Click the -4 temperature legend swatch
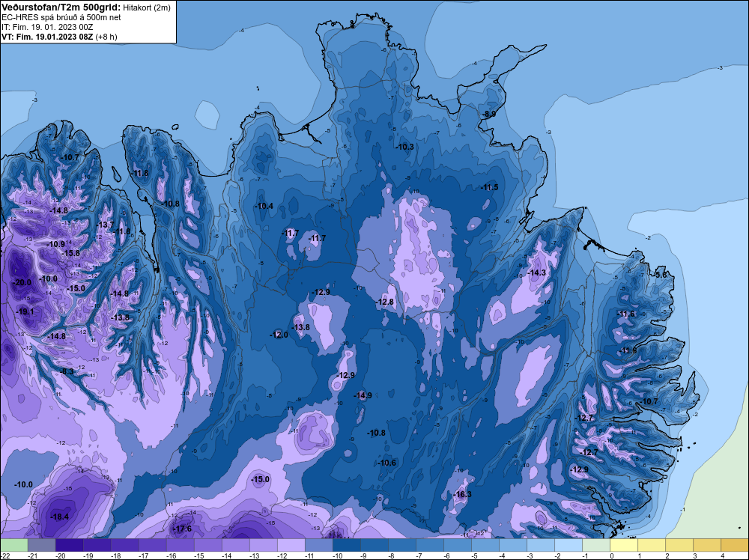The image size is (749, 560). coord(512,545)
